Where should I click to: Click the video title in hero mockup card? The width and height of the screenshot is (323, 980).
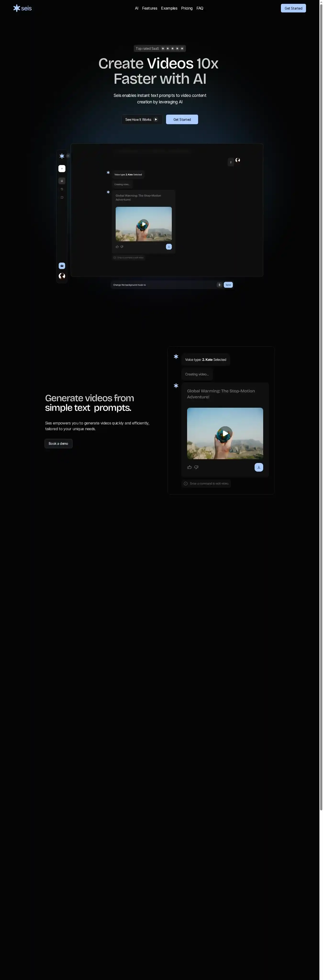138,197
